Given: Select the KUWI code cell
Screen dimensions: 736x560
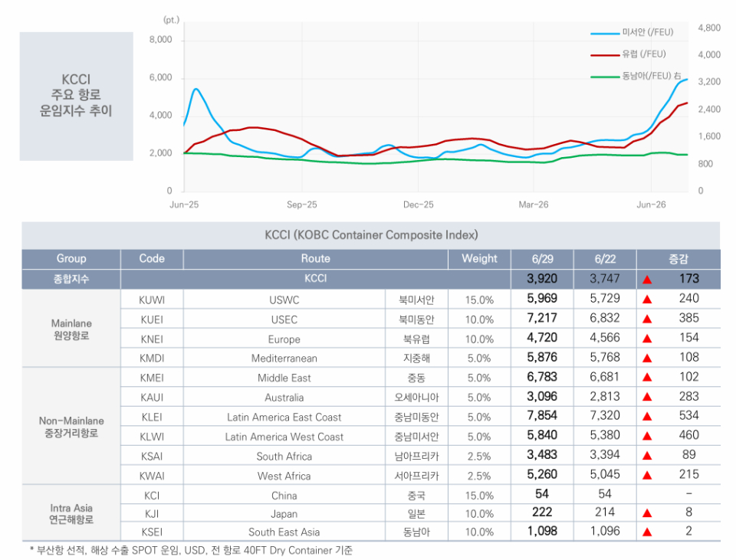Looking at the screenshot, I should click(152, 300).
